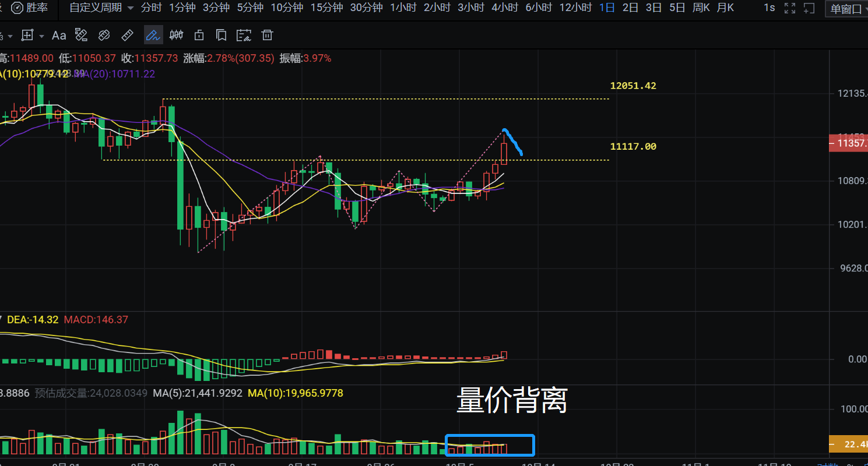Select the crosshair measure box tool
Screen dimensions: 868x466
point(27,36)
